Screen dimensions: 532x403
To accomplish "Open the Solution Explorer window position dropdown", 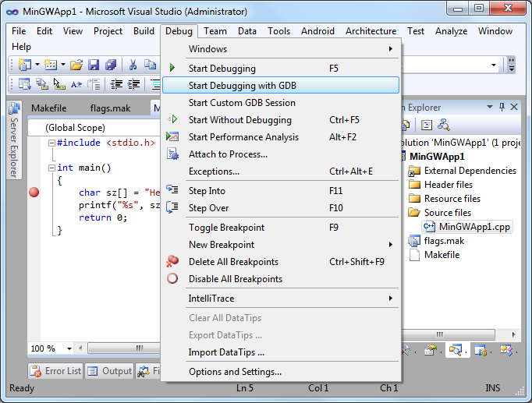I will coord(490,107).
